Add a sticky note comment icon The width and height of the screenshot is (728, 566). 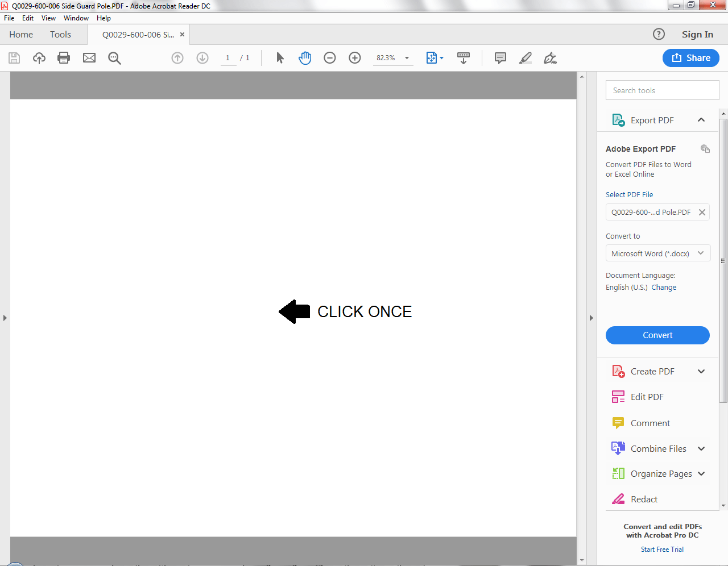point(500,58)
